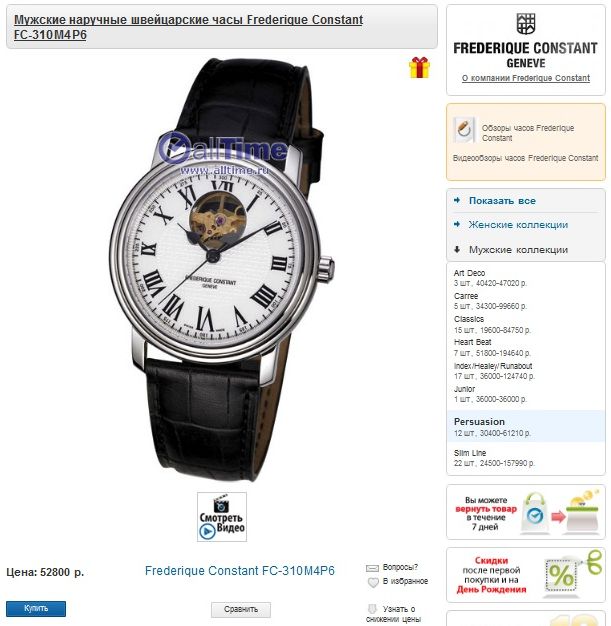Click the yellow gift box icon
The height and width of the screenshot is (626, 611).
tap(419, 67)
